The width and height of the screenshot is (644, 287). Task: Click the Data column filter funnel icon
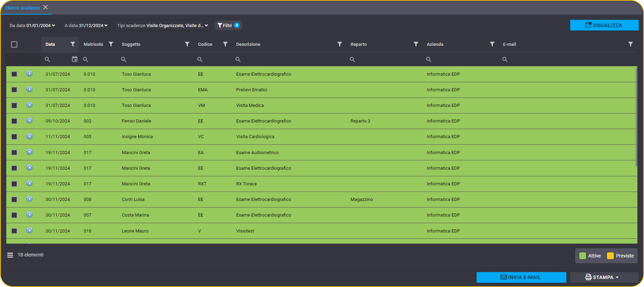point(73,44)
